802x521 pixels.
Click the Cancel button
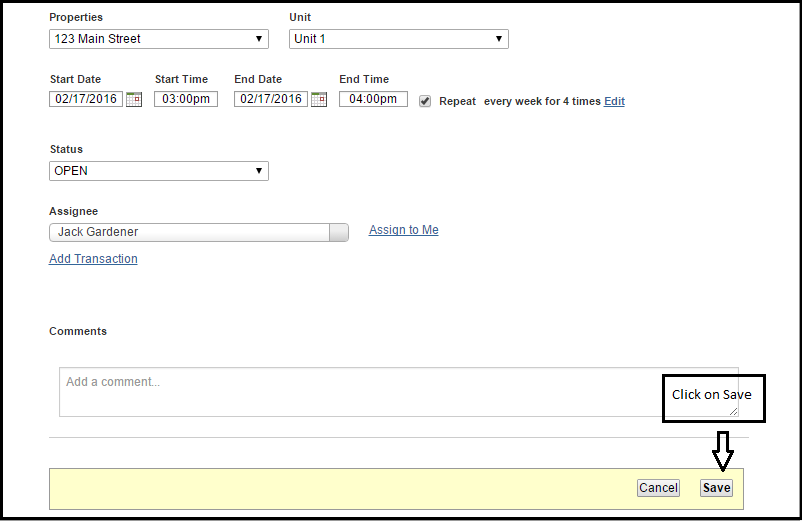click(x=658, y=488)
